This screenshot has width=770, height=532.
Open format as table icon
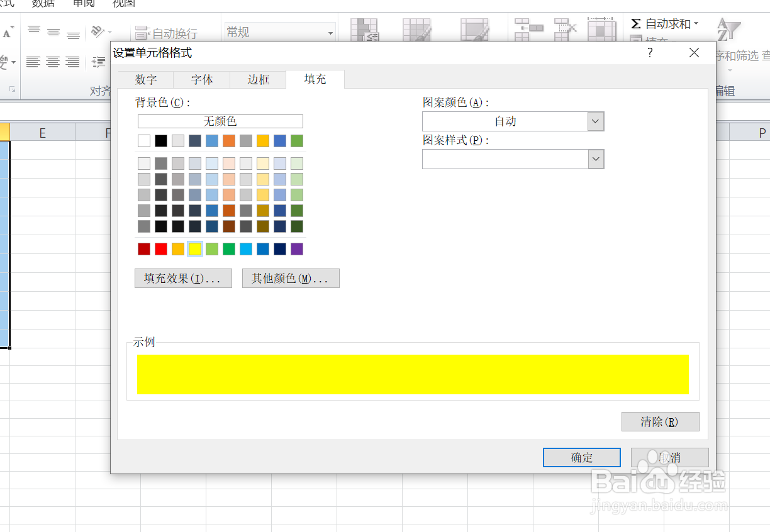pos(417,30)
